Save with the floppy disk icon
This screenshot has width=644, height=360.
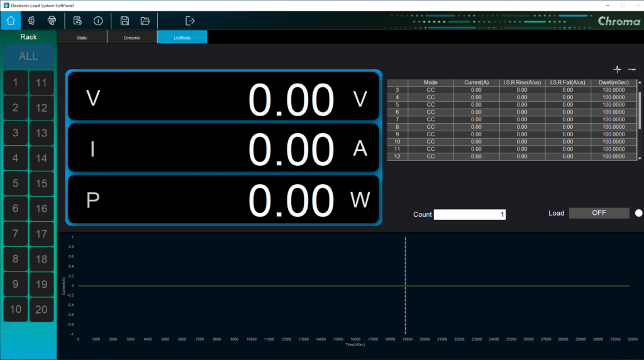125,21
